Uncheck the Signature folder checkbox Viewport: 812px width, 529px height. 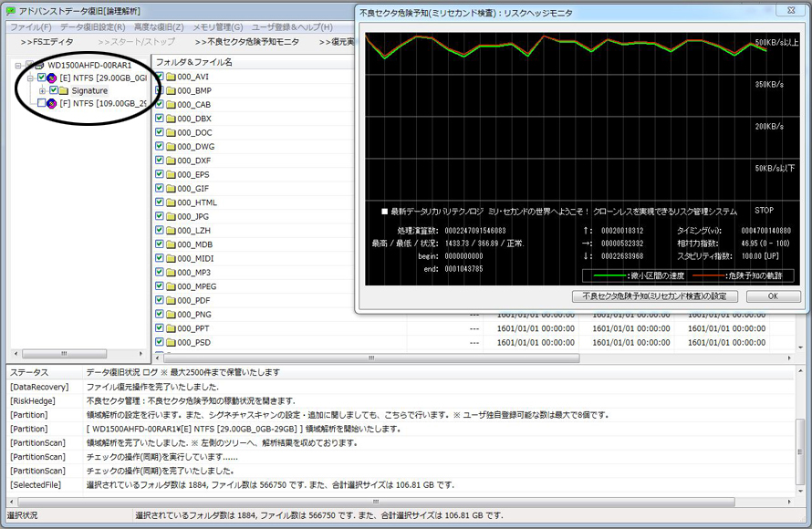click(54, 90)
